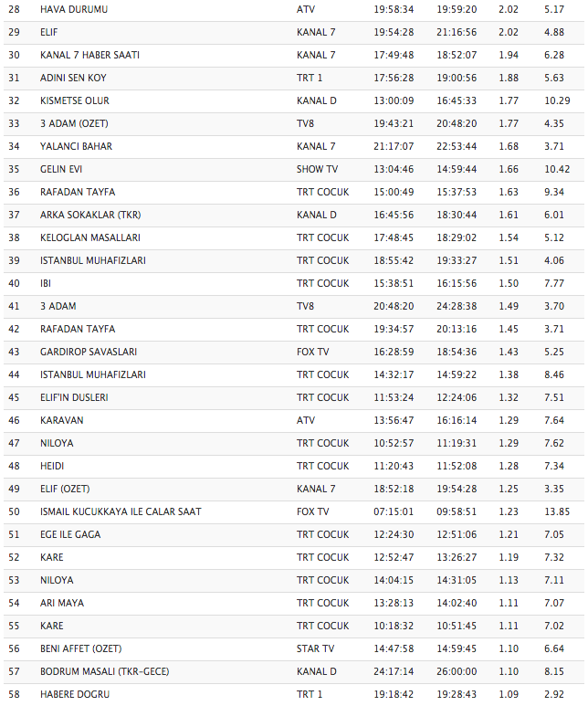The image size is (588, 706).
Task: Click ELIF (OZET) program name
Action: point(65,489)
